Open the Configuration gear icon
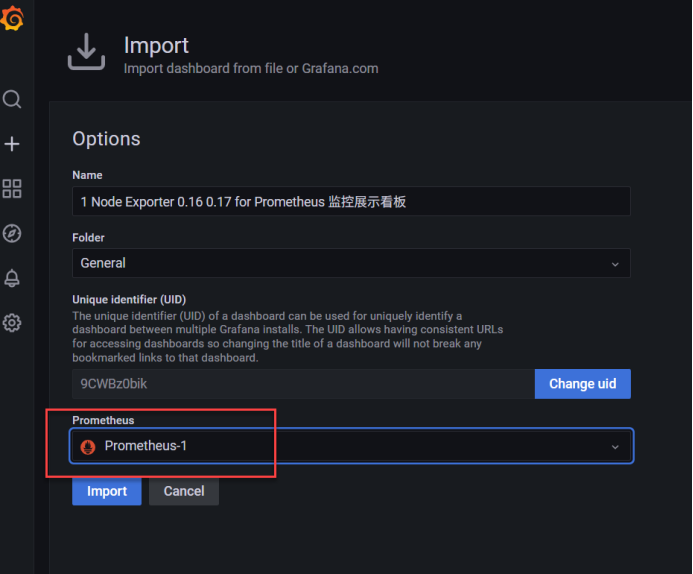The height and width of the screenshot is (574, 693). coord(12,323)
